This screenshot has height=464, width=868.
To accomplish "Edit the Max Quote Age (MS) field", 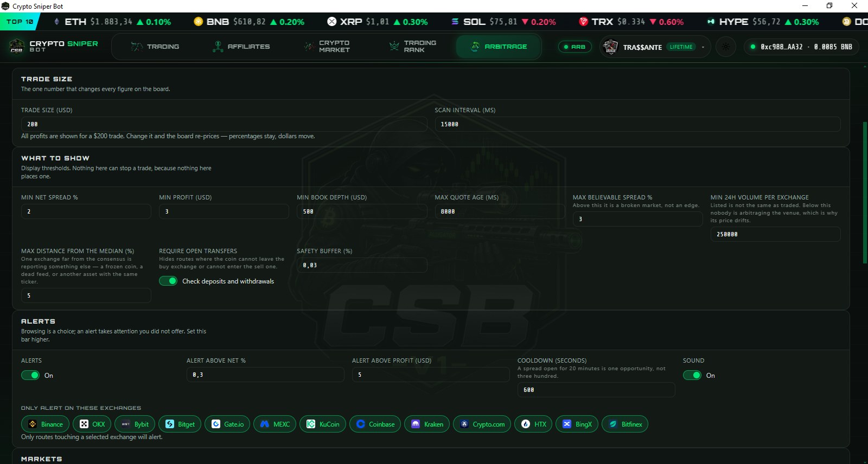I will (500, 211).
